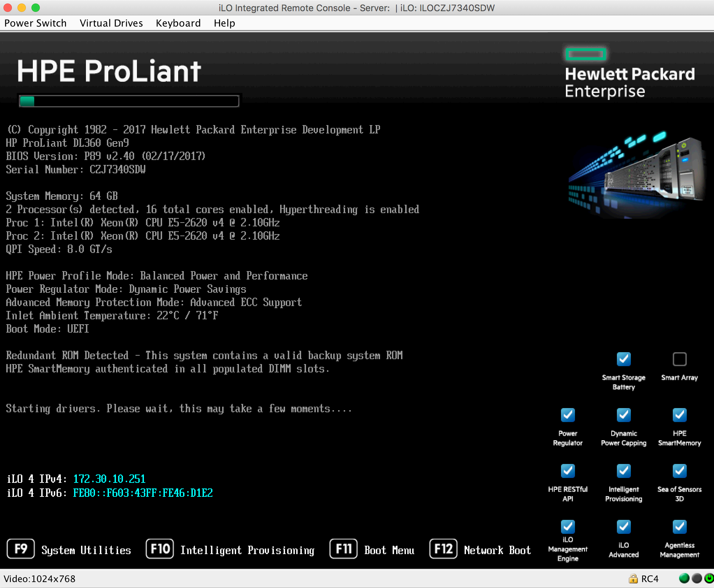Viewport: 714px width, 588px height.
Task: Click the Inlet Ambient Temperature line
Action: (112, 315)
